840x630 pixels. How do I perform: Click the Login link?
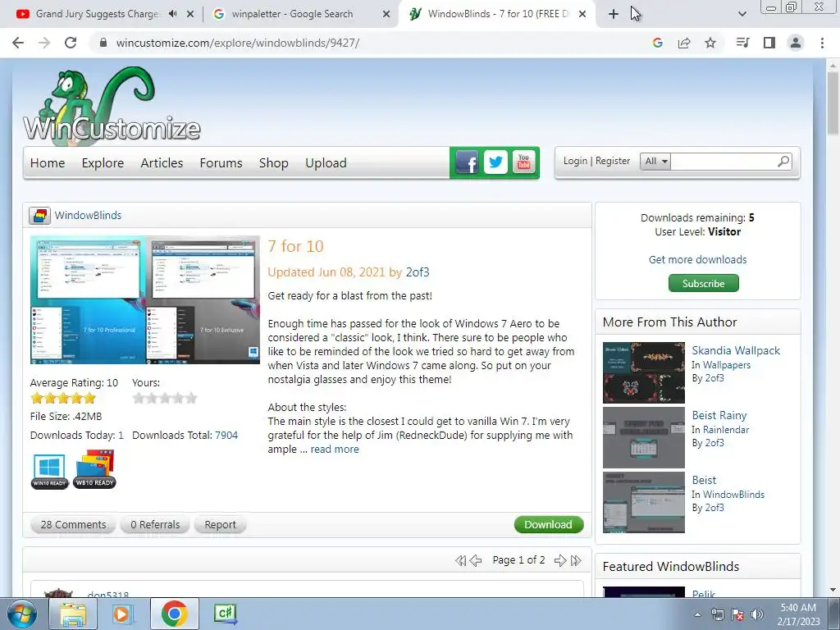point(575,161)
